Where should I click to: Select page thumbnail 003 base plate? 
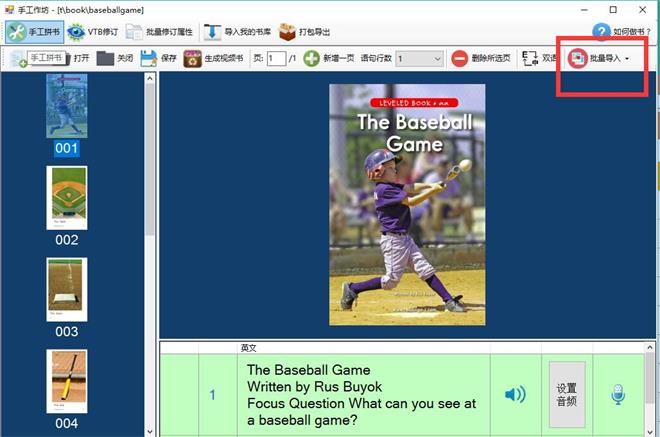[67, 290]
